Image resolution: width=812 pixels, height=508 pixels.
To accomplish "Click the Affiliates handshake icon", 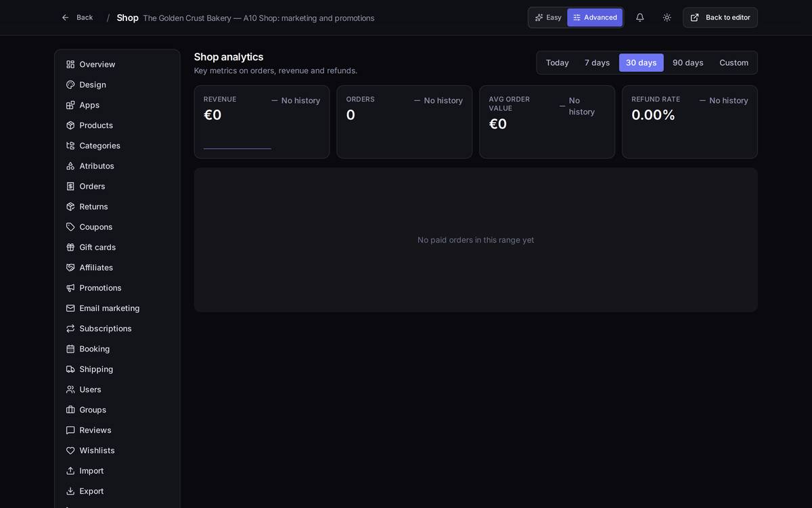I will (x=70, y=268).
